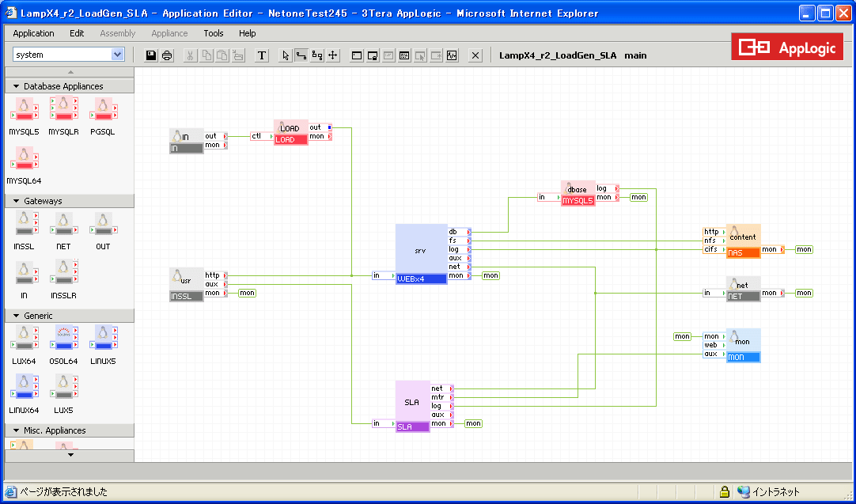Open the Edit menu
Image resolution: width=856 pixels, height=504 pixels.
77,33
